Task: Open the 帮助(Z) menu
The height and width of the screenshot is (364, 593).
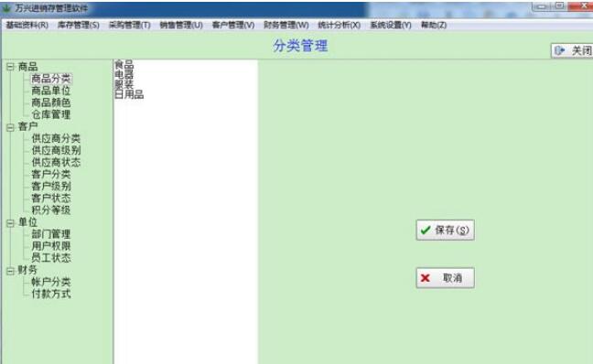Action: [434, 25]
